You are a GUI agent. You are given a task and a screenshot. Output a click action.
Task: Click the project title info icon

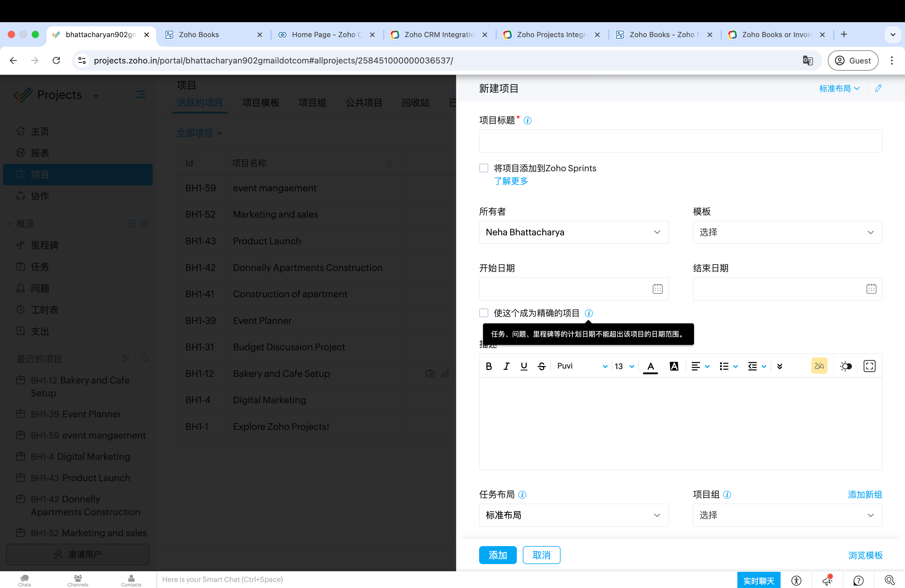click(x=527, y=121)
